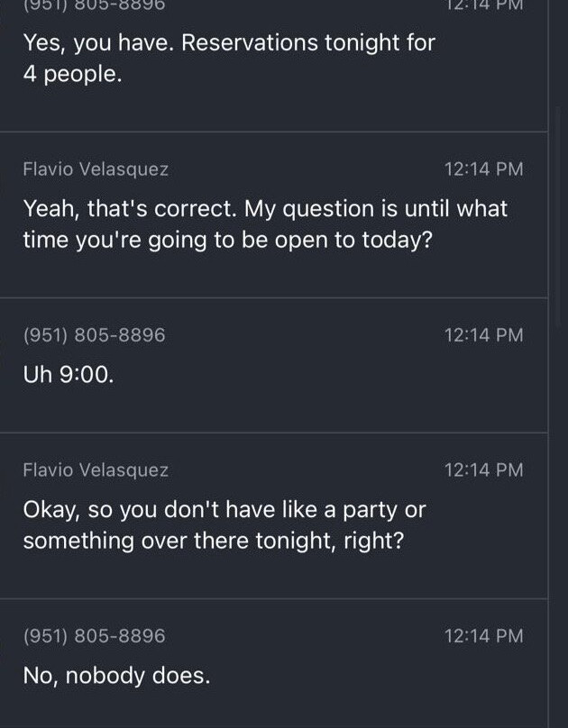Image resolution: width=568 pixels, height=728 pixels.
Task: Select Flavio Velasquez name above the closing-time question
Action: coord(96,169)
